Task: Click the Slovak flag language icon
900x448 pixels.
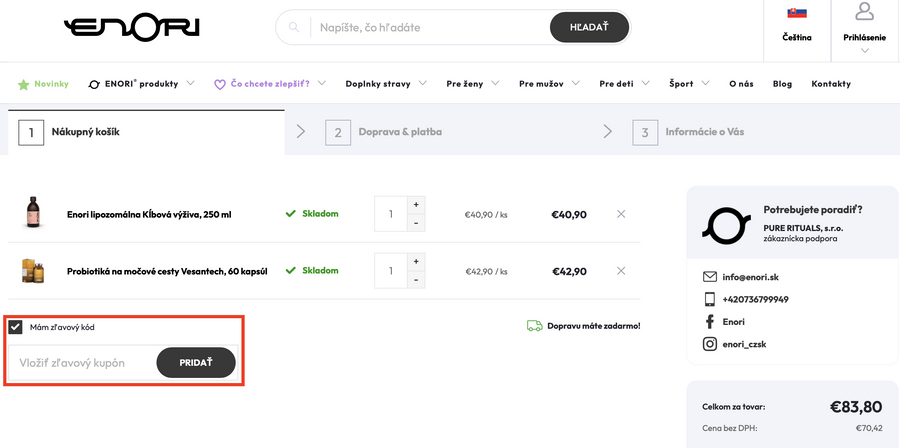Action: pos(797,13)
